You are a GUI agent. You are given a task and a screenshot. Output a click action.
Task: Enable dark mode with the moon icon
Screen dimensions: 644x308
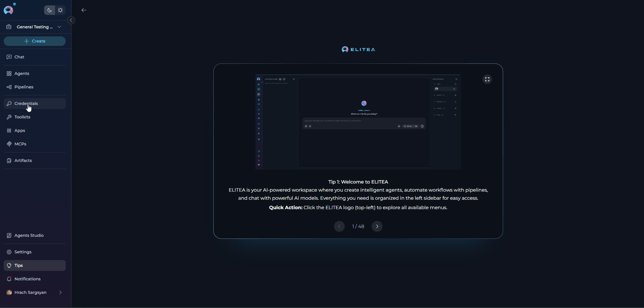(50, 10)
